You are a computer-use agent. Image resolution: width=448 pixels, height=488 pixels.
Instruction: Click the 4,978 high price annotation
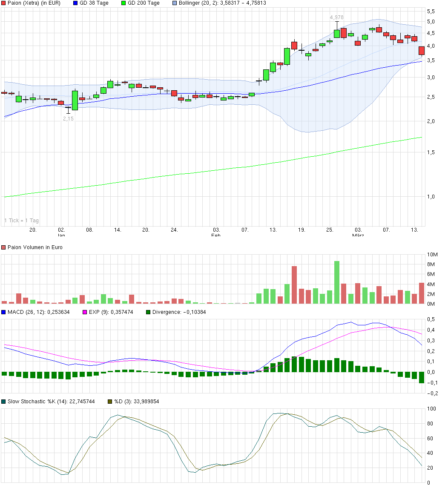coord(336,17)
